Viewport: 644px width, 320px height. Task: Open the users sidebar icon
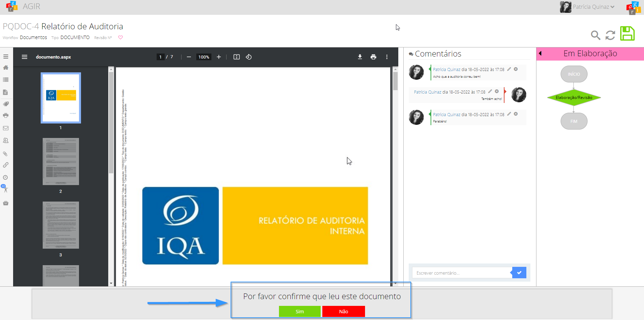(x=6, y=141)
